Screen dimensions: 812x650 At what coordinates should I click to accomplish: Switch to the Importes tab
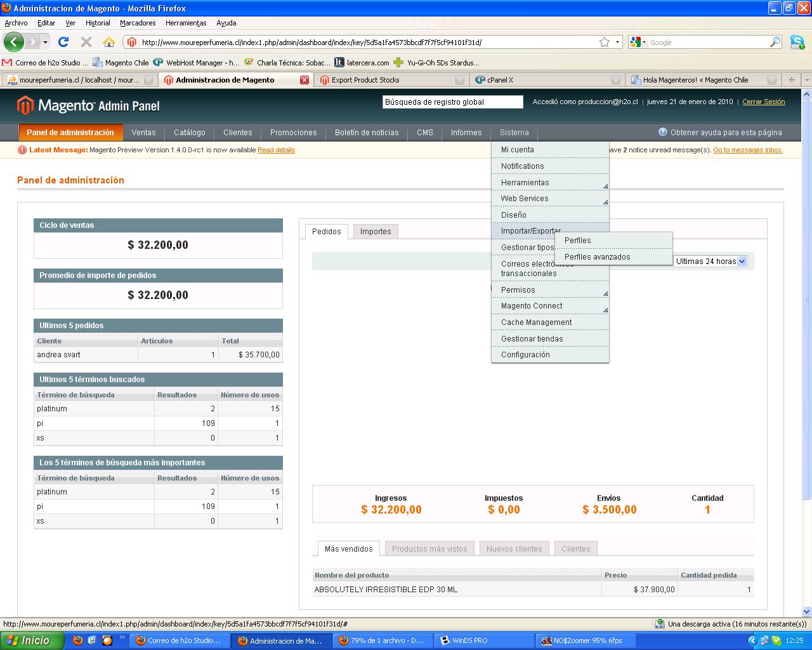376,231
